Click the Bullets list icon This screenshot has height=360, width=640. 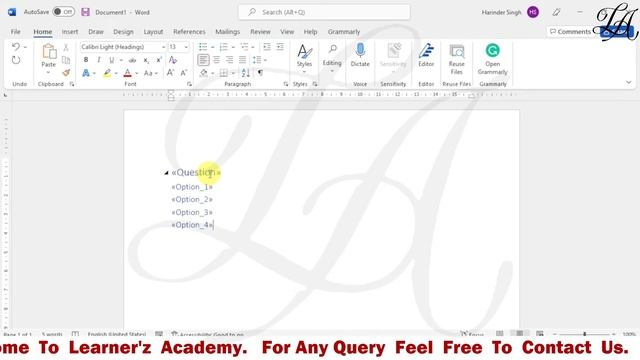click(203, 47)
